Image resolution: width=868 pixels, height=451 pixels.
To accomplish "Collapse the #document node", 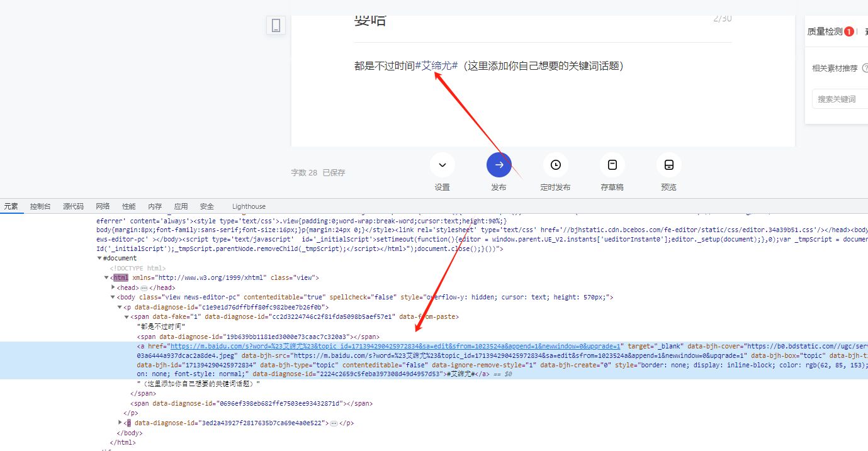I will coord(99,259).
